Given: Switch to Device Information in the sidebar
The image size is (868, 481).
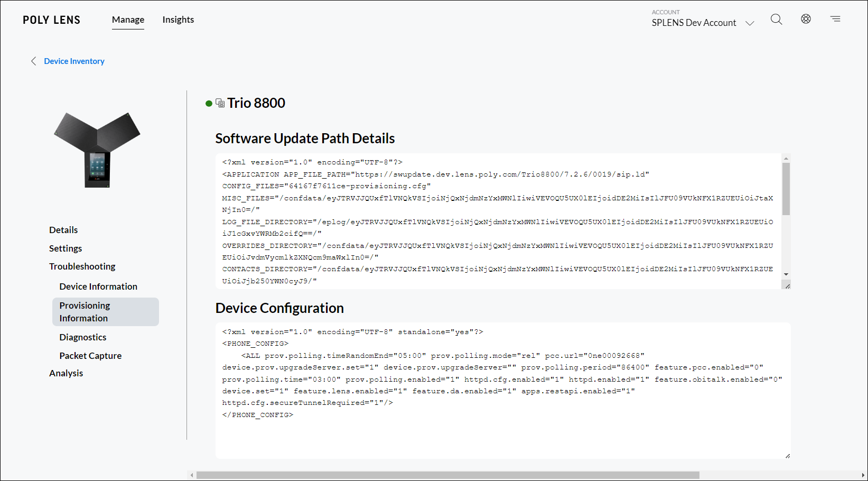Looking at the screenshot, I should point(98,286).
